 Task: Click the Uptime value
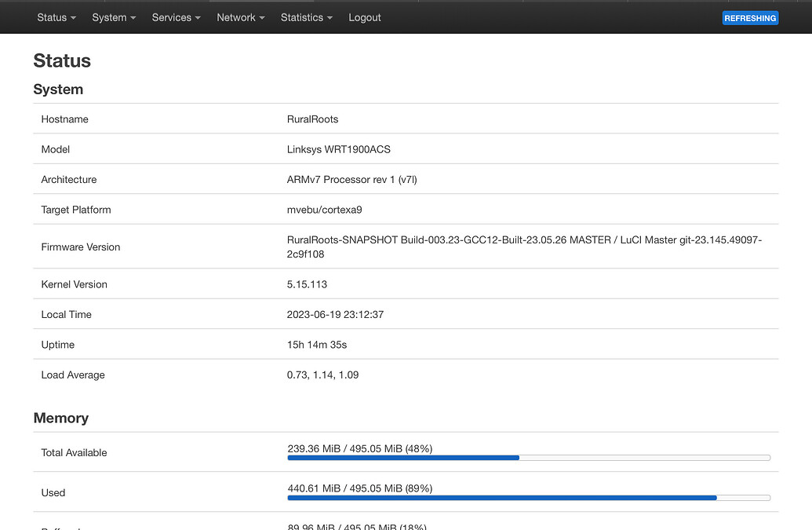(317, 344)
